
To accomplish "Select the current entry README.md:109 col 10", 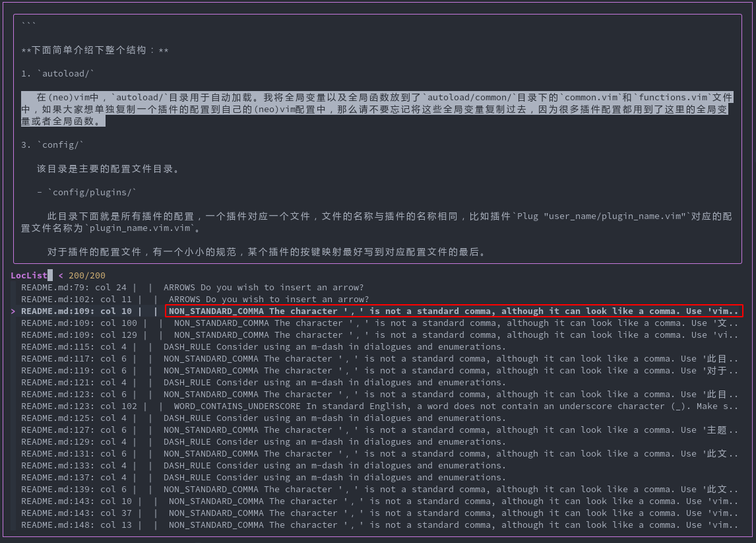I will [x=379, y=311].
